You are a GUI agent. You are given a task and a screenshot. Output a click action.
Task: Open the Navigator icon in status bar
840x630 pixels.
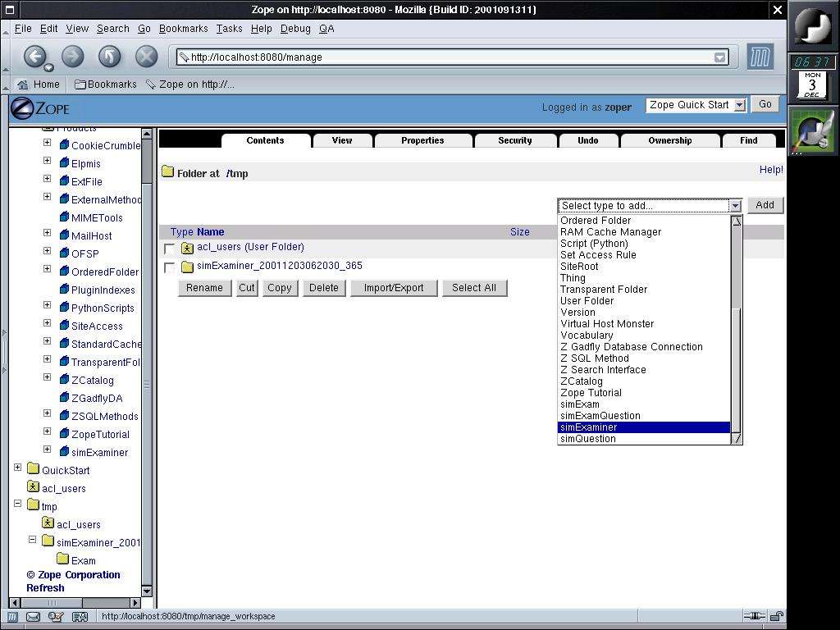tap(12, 617)
